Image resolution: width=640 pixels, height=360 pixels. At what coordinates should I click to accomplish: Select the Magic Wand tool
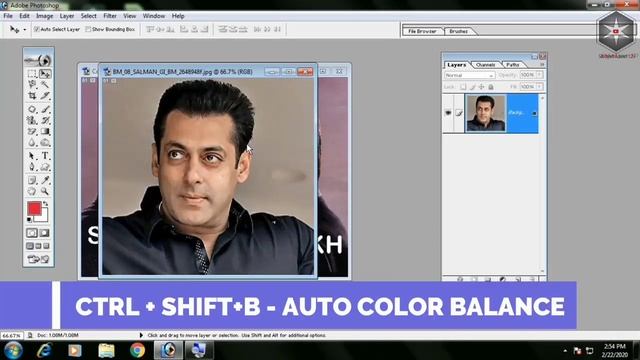pyautogui.click(x=45, y=84)
